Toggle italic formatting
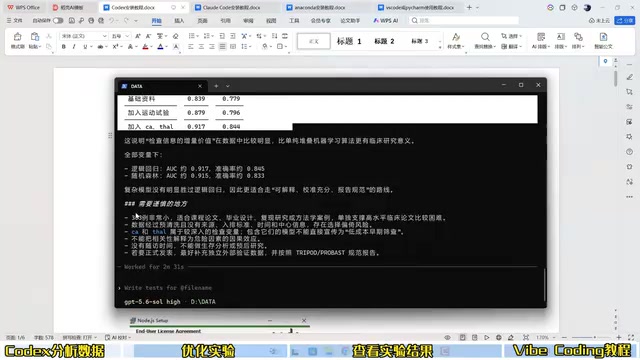640x360 pixels. point(74,47)
